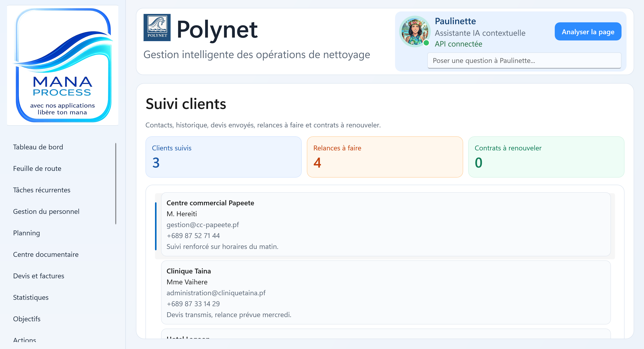Viewport: 644px width, 349px height.
Task: Click the administration@cliniquetaina.pf email address
Action: tap(216, 293)
